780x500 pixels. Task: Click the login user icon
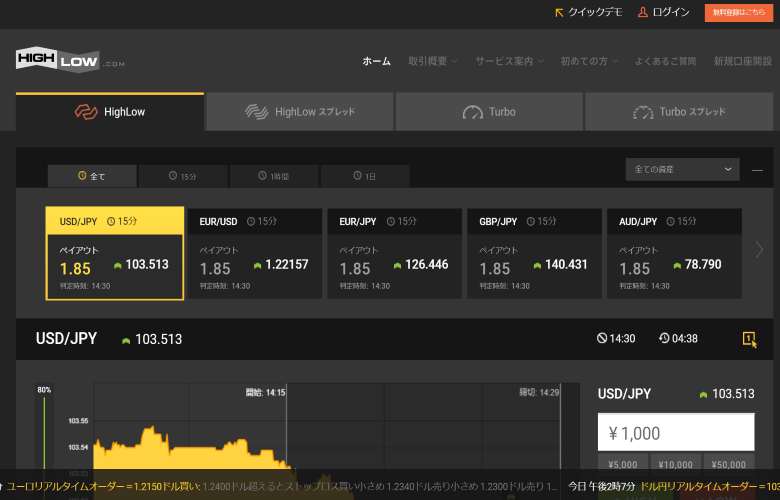tap(643, 12)
